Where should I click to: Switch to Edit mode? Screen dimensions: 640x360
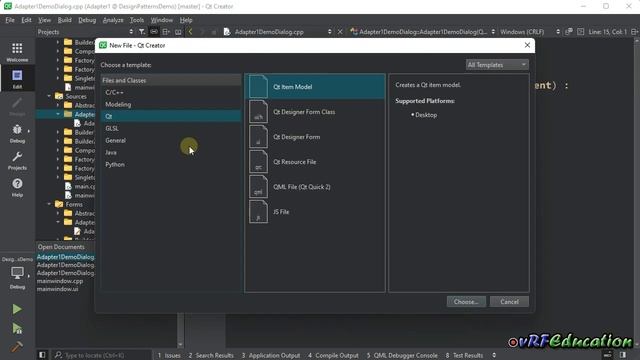coord(17,79)
